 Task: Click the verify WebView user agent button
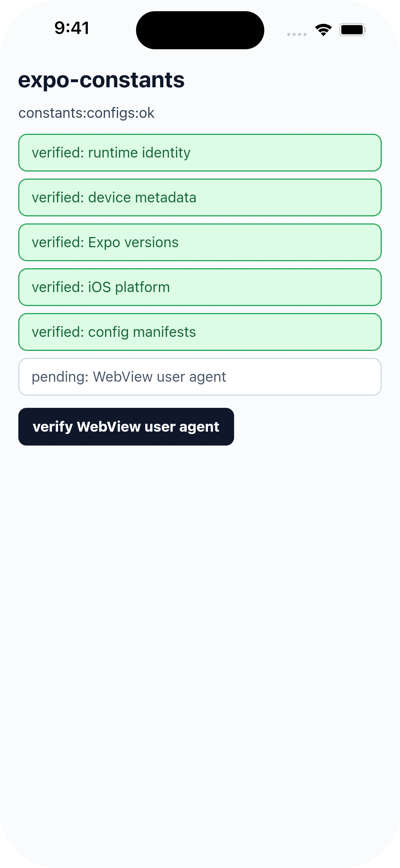coord(126,427)
